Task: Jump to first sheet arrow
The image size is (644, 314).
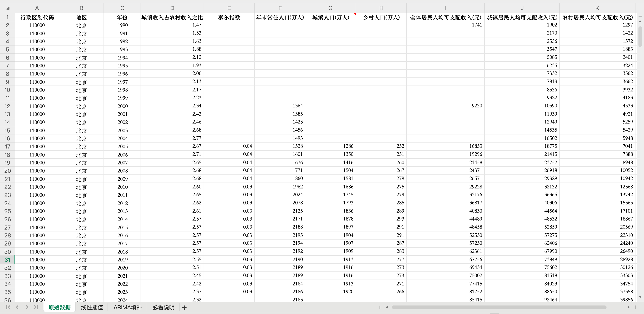Action: click(8, 307)
